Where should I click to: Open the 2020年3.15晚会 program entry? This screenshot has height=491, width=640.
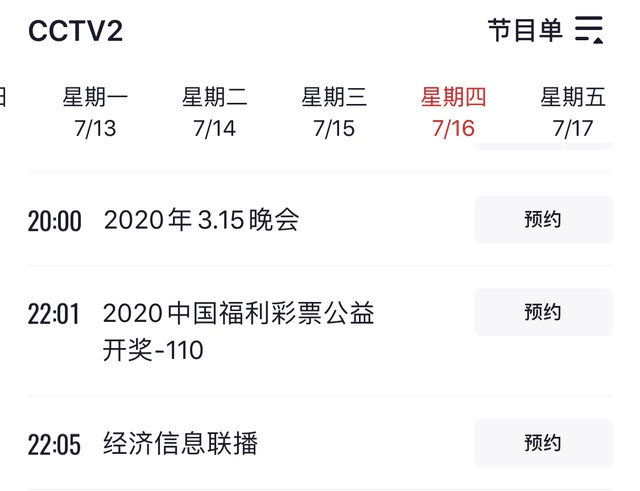point(202,220)
